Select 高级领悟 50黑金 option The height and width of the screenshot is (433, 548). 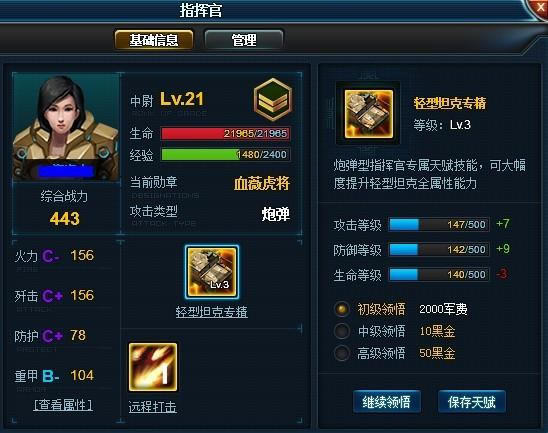point(395,353)
